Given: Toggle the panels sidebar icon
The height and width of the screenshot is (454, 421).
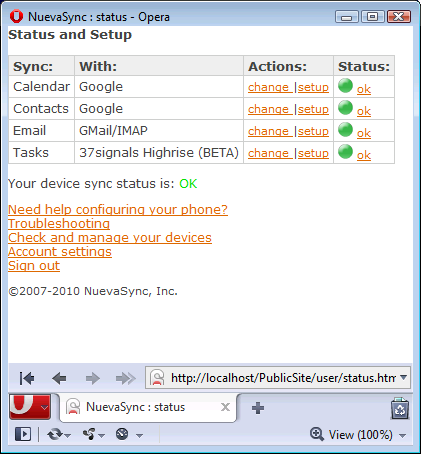Looking at the screenshot, I should pyautogui.click(x=23, y=434).
